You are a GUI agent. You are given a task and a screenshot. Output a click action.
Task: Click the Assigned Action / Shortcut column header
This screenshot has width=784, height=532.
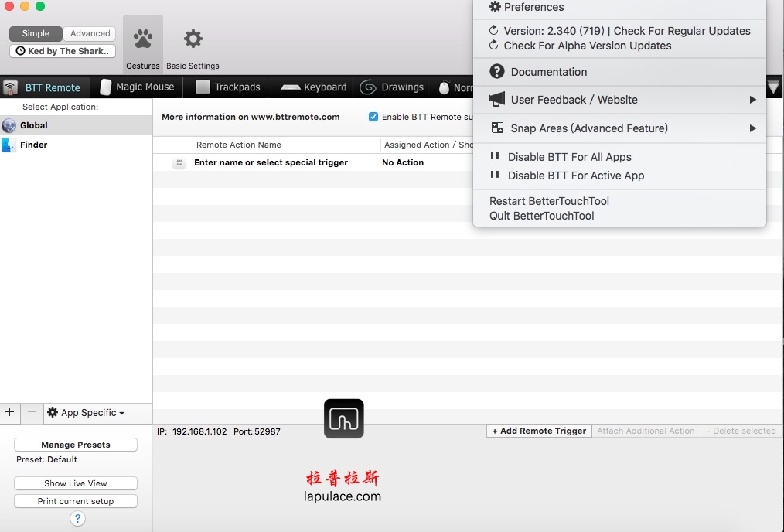[x=428, y=145]
